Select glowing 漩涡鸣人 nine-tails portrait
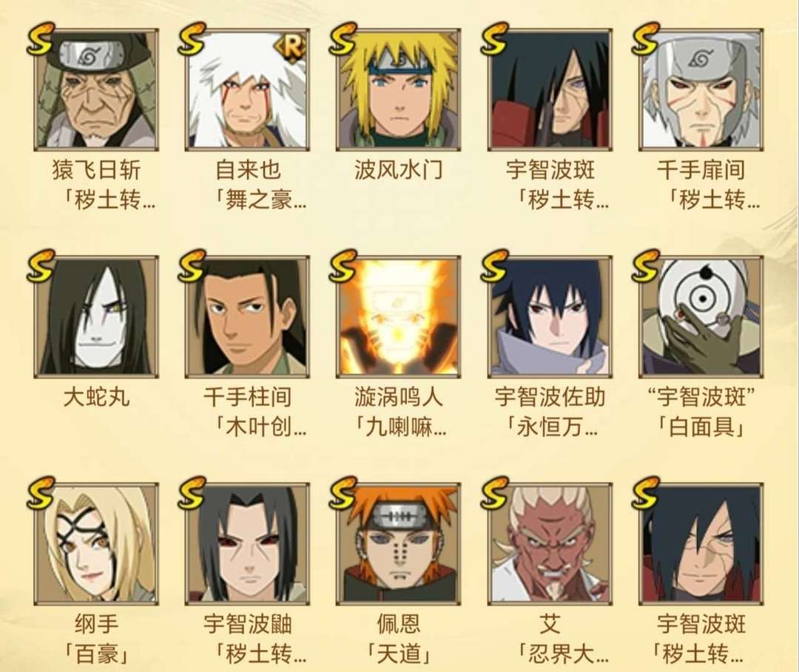Image resolution: width=799 pixels, height=672 pixels. pos(398,316)
